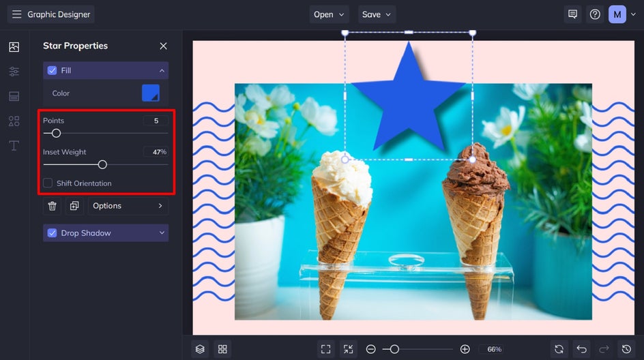Open the Image Manager sidebar icon
Image resolution: width=644 pixels, height=360 pixels.
[x=14, y=47]
